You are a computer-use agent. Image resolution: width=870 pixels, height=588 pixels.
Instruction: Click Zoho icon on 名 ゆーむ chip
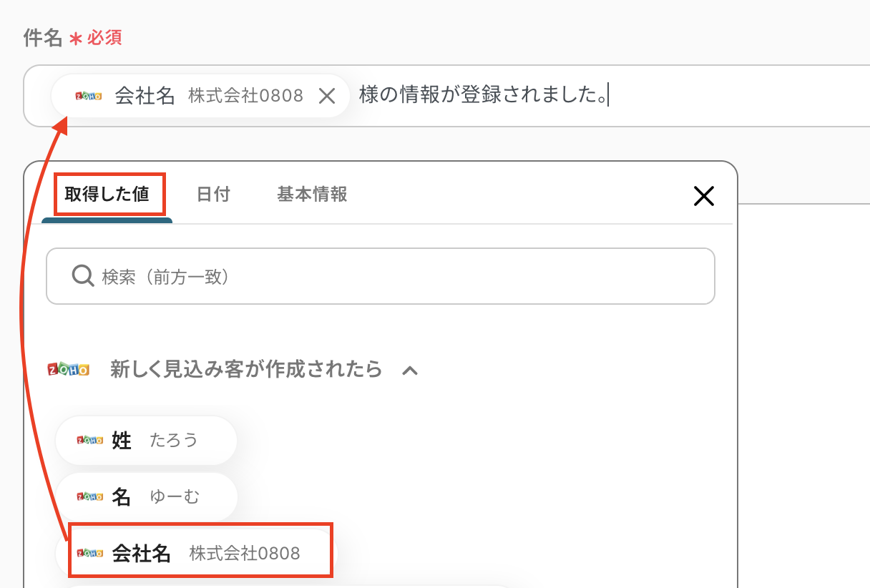90,496
